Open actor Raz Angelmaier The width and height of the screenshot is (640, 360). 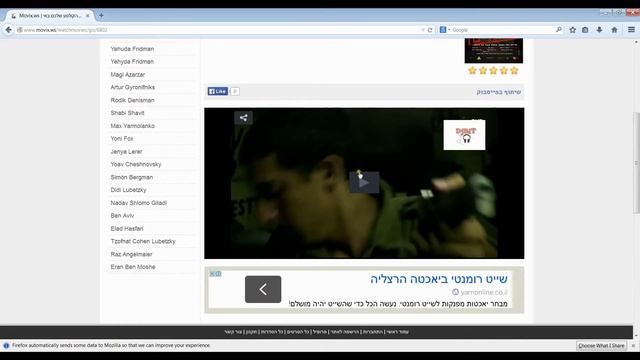pos(131,255)
